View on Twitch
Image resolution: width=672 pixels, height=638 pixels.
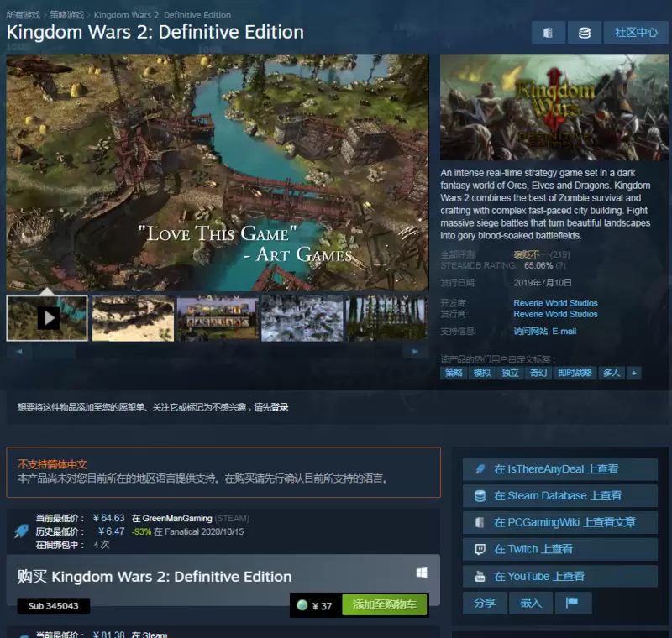point(560,549)
